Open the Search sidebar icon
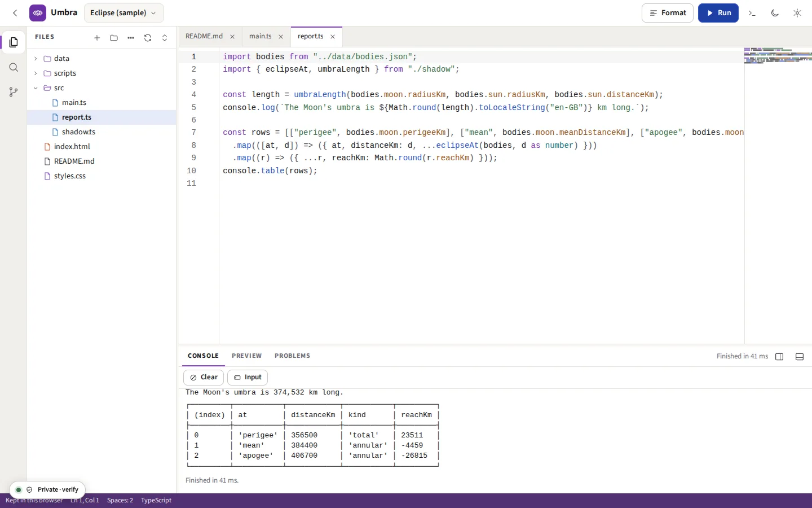Viewport: 812px width, 508px height. pyautogui.click(x=14, y=68)
